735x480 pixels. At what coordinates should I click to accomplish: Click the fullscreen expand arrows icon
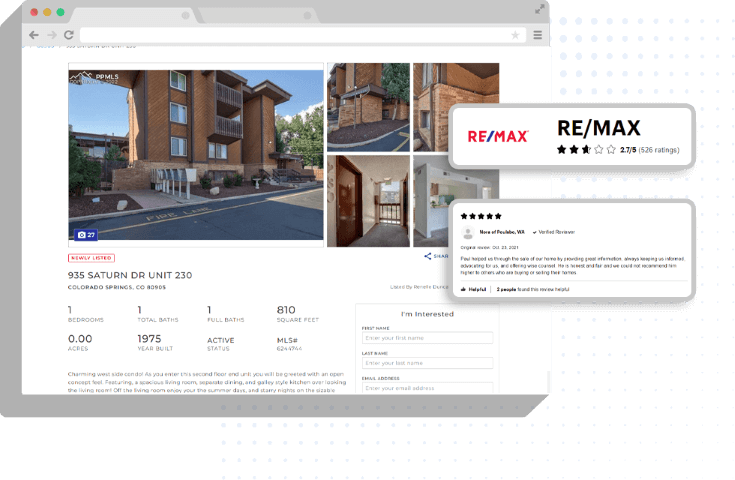[x=540, y=9]
